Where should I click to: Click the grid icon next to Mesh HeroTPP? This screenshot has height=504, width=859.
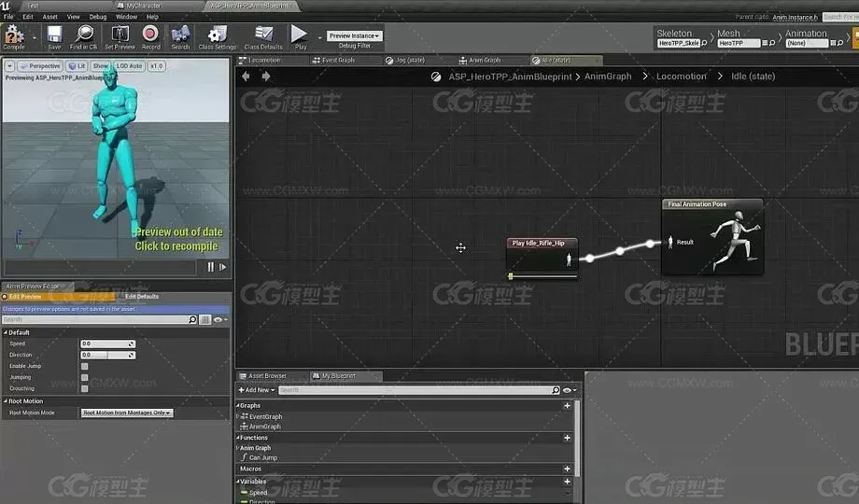point(765,43)
